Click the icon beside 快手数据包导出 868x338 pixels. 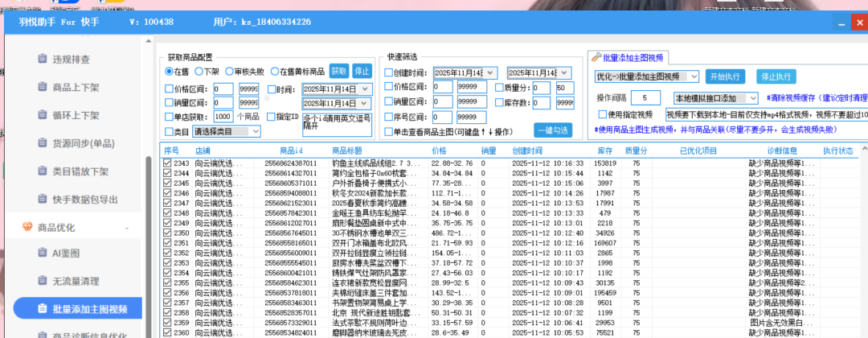[x=42, y=200]
